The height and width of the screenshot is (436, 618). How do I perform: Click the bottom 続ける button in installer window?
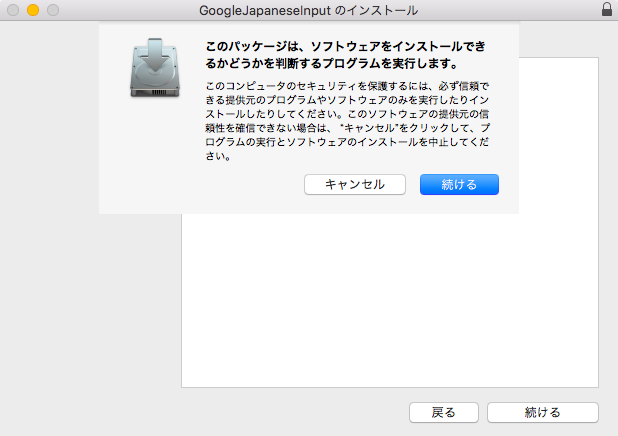543,412
